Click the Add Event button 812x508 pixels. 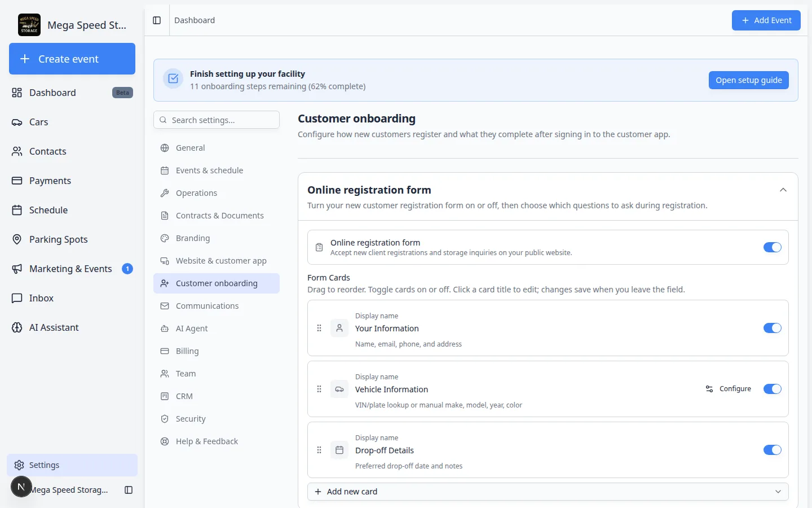(x=766, y=20)
